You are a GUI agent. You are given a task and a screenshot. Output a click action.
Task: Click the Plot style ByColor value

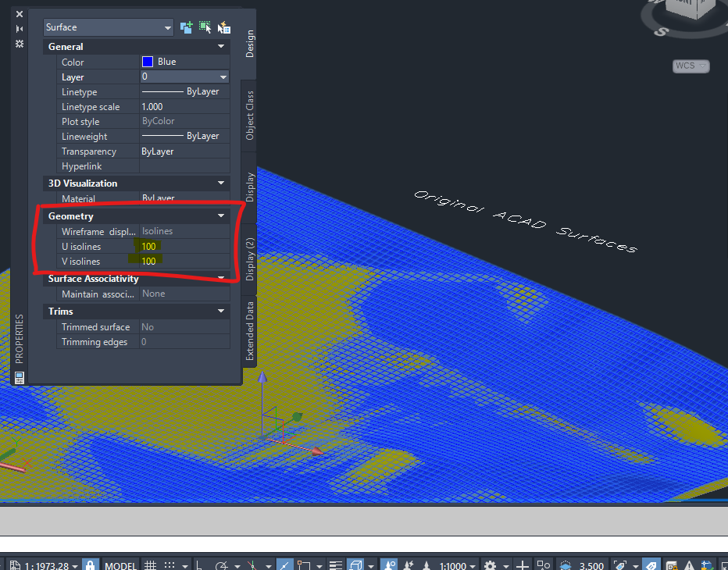(184, 122)
